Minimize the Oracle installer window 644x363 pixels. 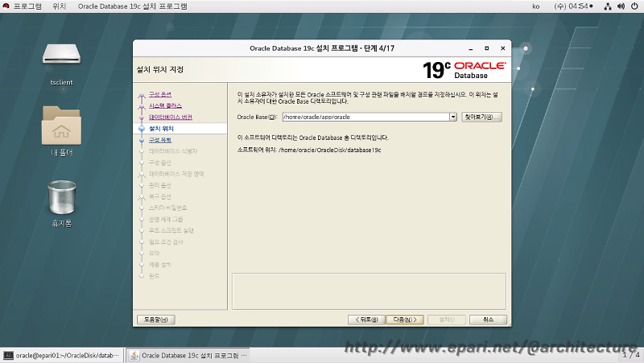pos(471,48)
